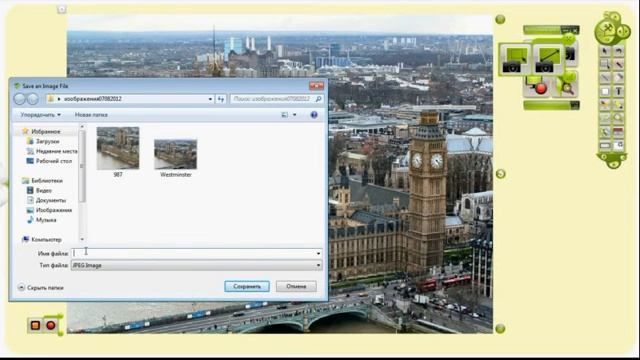Select the full-screen capture camera icon
This screenshot has width=640, height=360.
(x=548, y=60)
